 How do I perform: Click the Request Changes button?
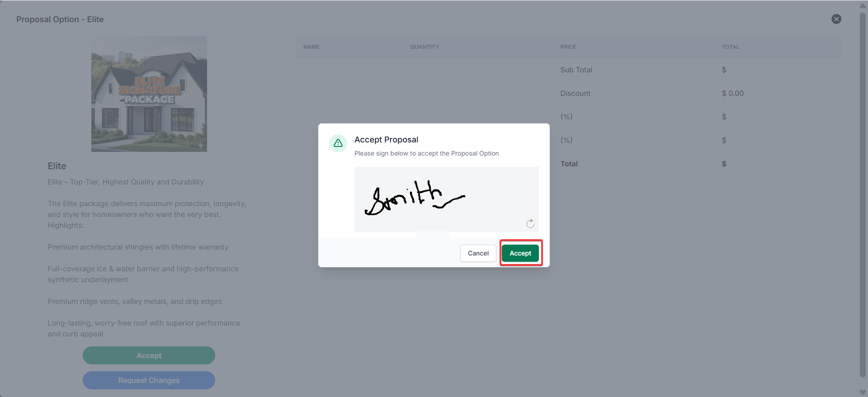(x=149, y=380)
